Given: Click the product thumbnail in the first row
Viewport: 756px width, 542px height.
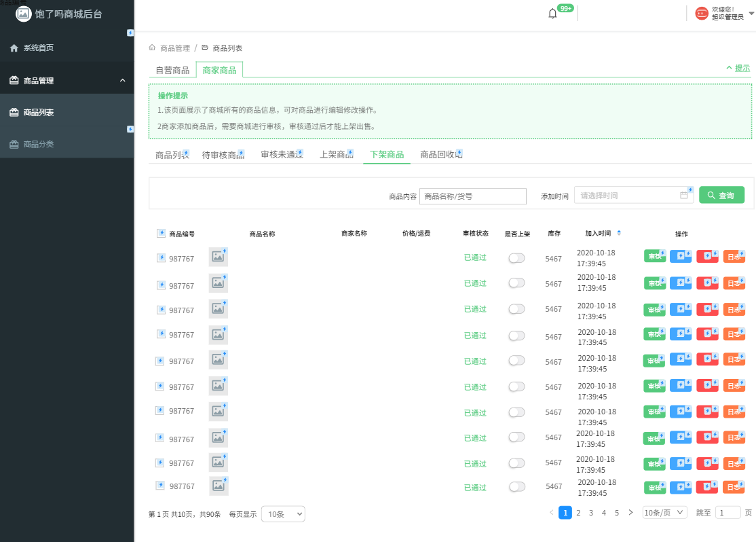Looking at the screenshot, I should pyautogui.click(x=218, y=257).
